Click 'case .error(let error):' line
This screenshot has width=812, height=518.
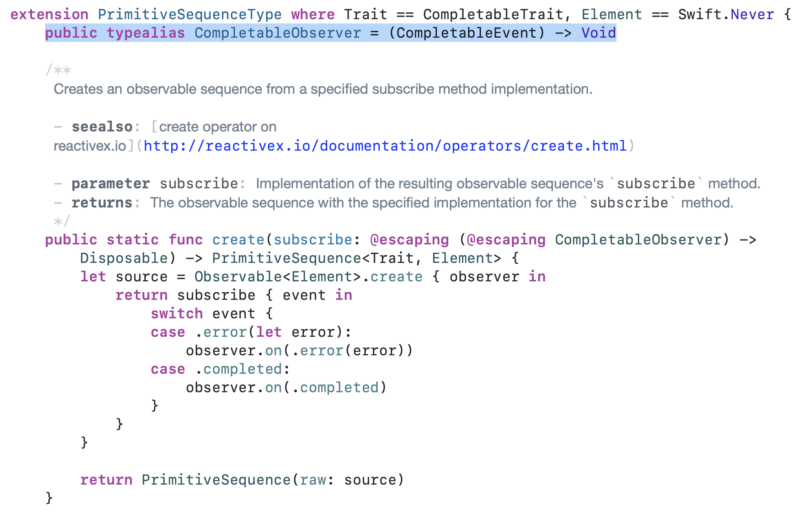(x=251, y=332)
